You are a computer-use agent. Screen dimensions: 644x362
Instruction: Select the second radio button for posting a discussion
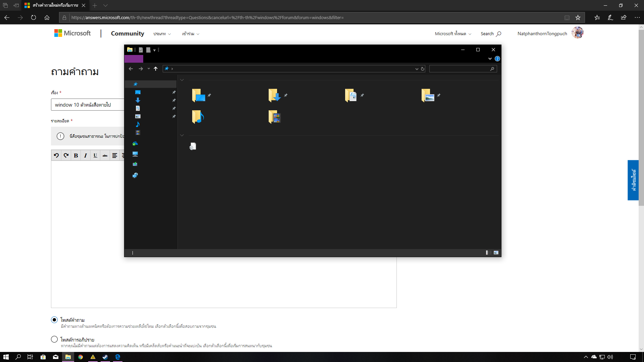click(54, 339)
